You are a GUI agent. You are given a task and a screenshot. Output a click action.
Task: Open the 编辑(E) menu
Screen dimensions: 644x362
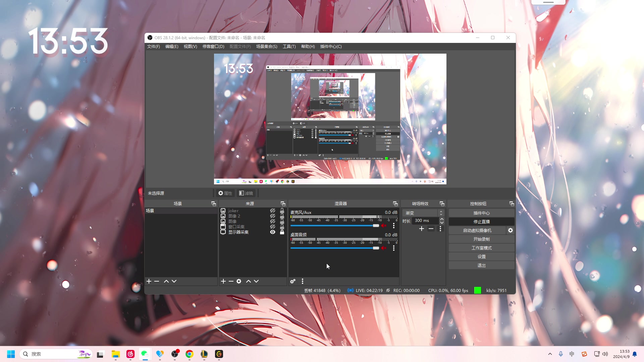pyautogui.click(x=172, y=47)
